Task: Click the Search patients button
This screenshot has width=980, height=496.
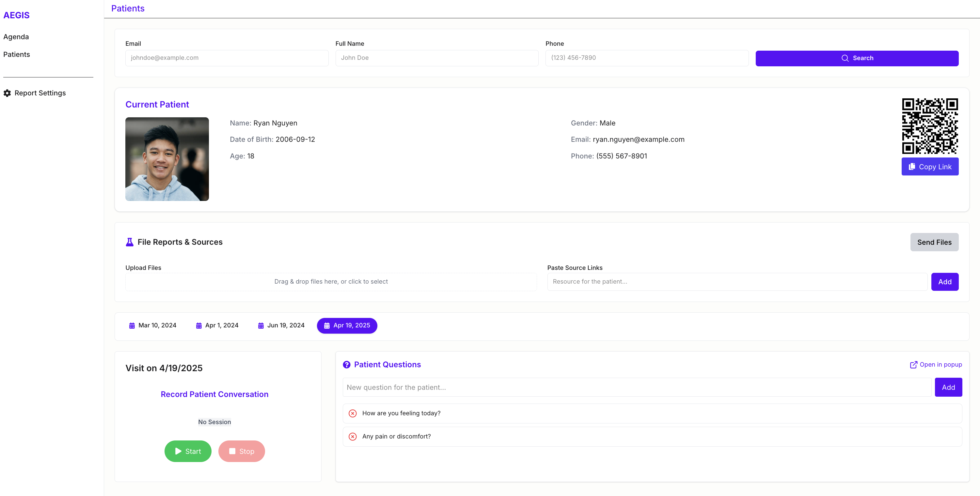Action: (x=856, y=58)
